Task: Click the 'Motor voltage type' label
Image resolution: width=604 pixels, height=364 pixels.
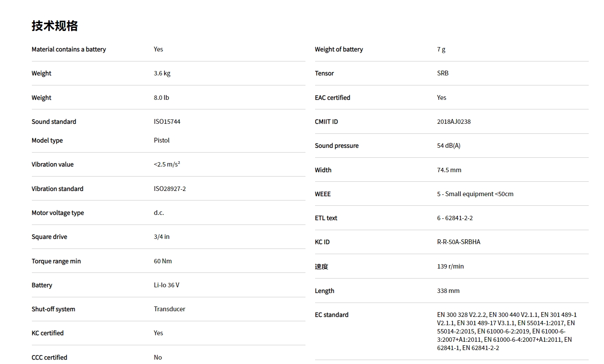Action: pos(58,213)
